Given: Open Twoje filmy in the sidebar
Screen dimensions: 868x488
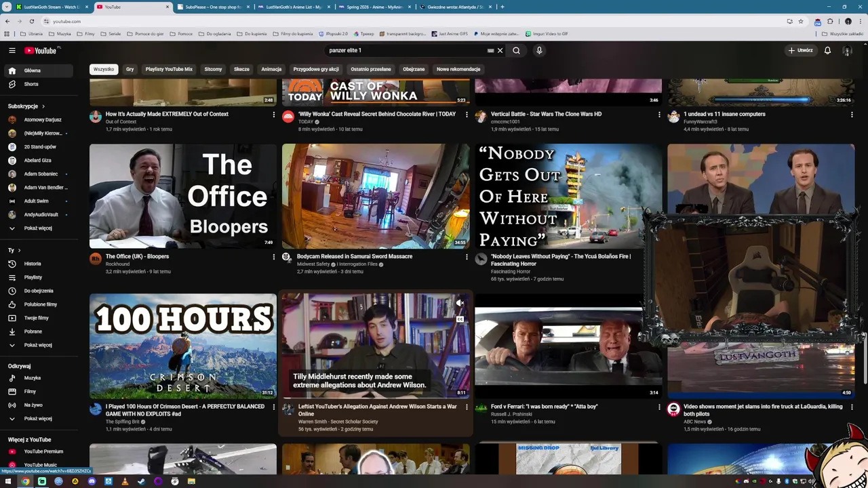Looking at the screenshot, I should (x=39, y=318).
